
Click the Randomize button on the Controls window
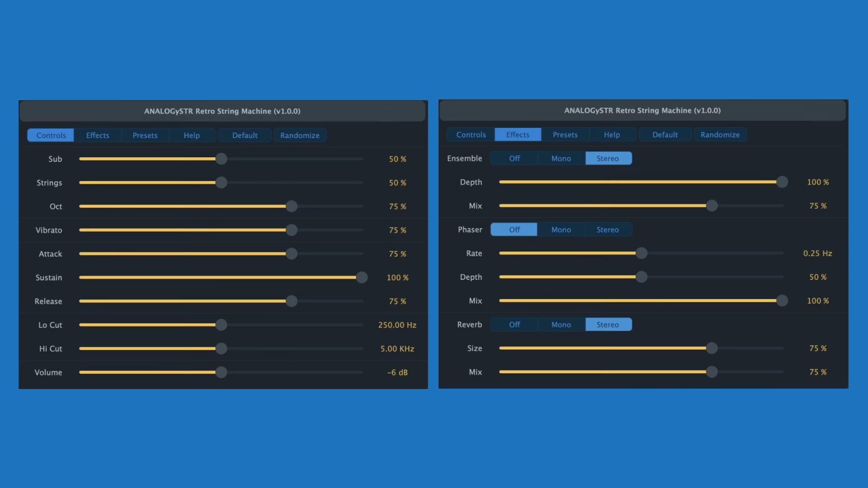point(300,135)
